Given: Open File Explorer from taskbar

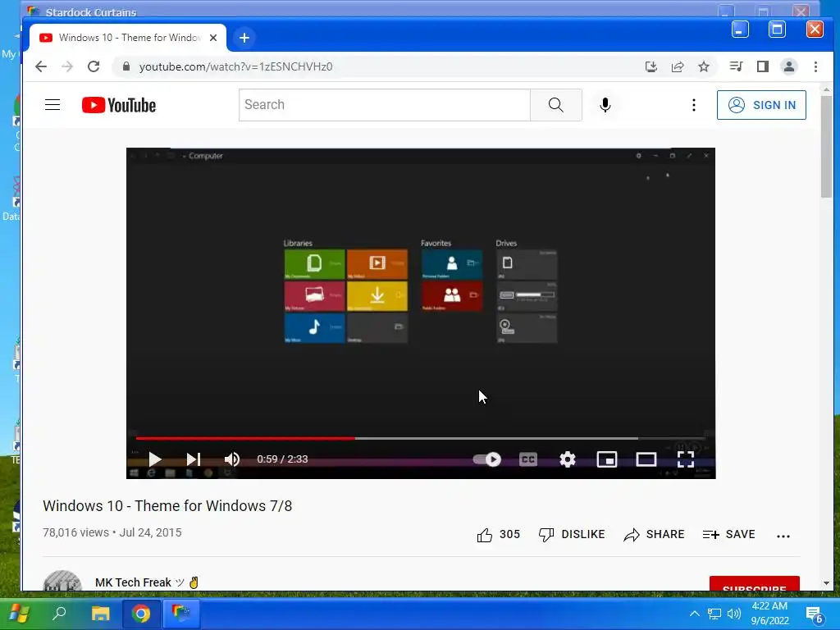Looking at the screenshot, I should tap(100, 614).
